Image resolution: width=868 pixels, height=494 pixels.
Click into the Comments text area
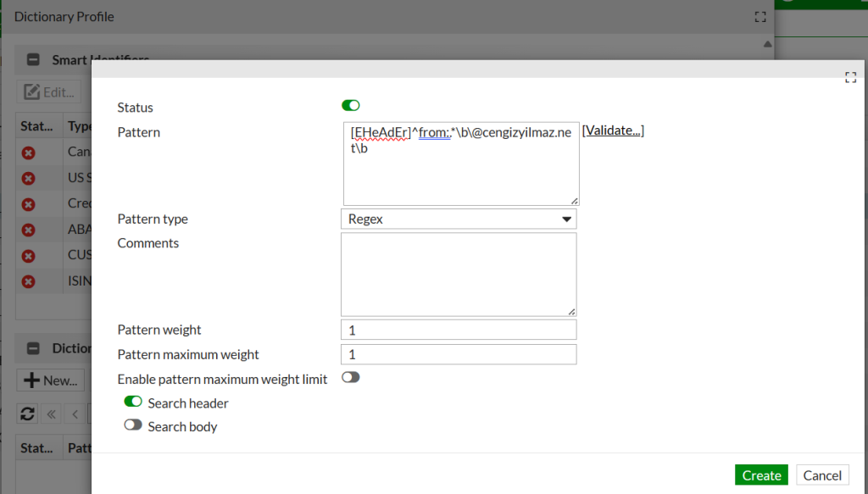(x=458, y=275)
